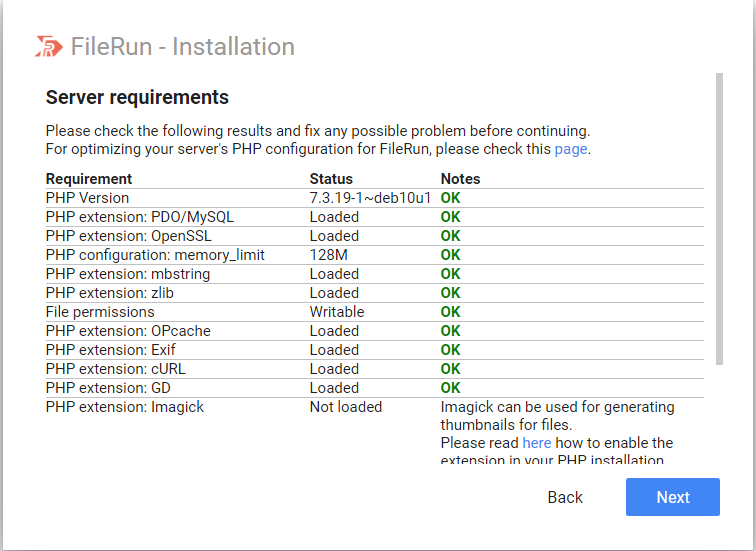Open the PHP configuration "page" link
756x551 pixels.
coord(571,149)
